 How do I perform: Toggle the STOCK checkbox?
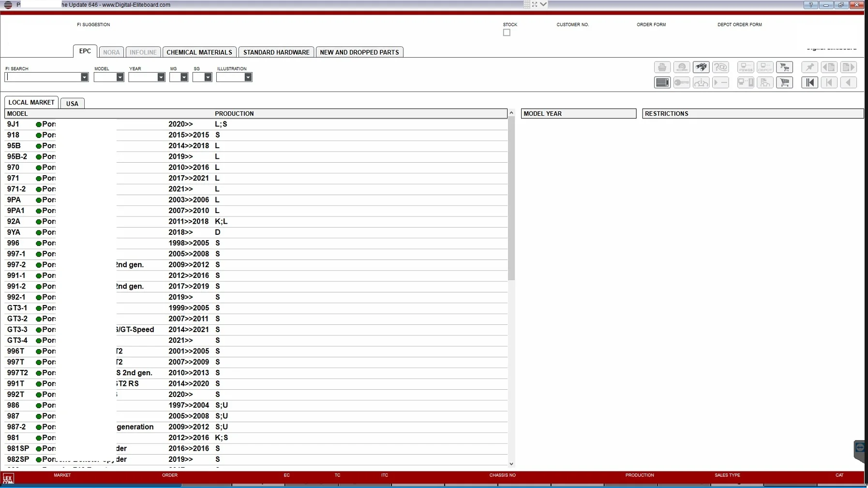click(507, 32)
